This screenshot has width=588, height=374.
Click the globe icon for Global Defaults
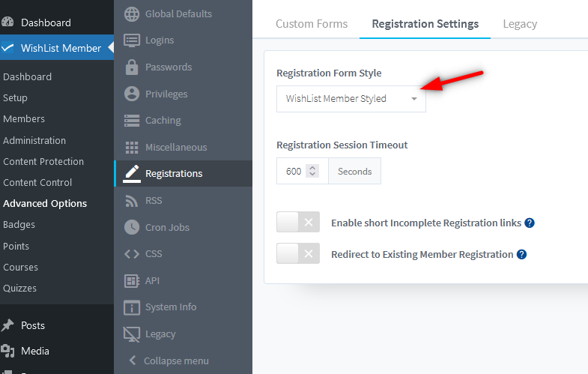click(x=132, y=13)
